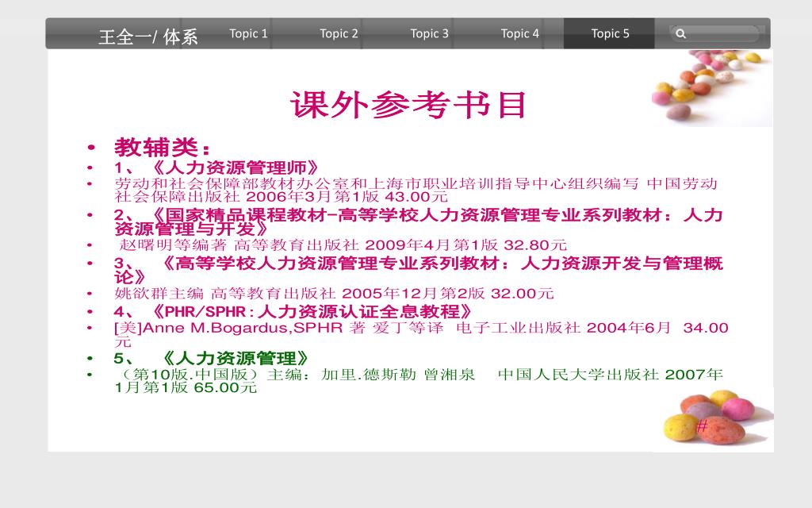
Task: Click the line starting [美]Anne M.Bogardus,SPHR
Action: tap(421, 334)
